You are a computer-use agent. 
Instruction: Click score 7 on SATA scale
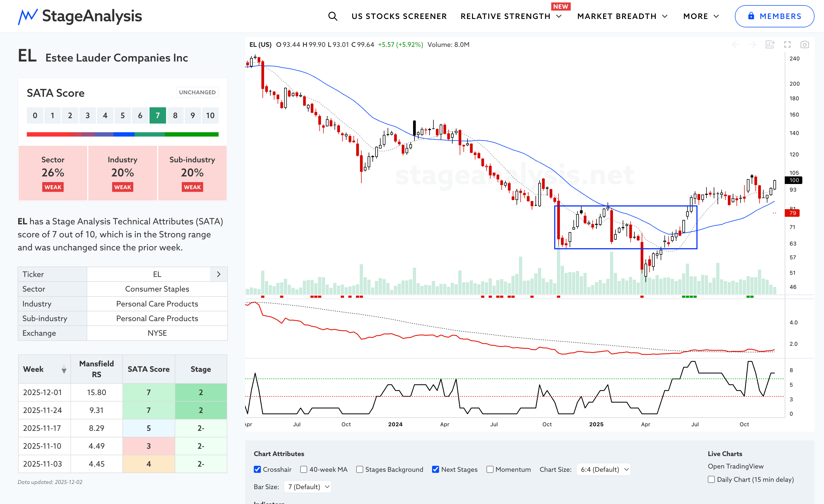point(157,115)
